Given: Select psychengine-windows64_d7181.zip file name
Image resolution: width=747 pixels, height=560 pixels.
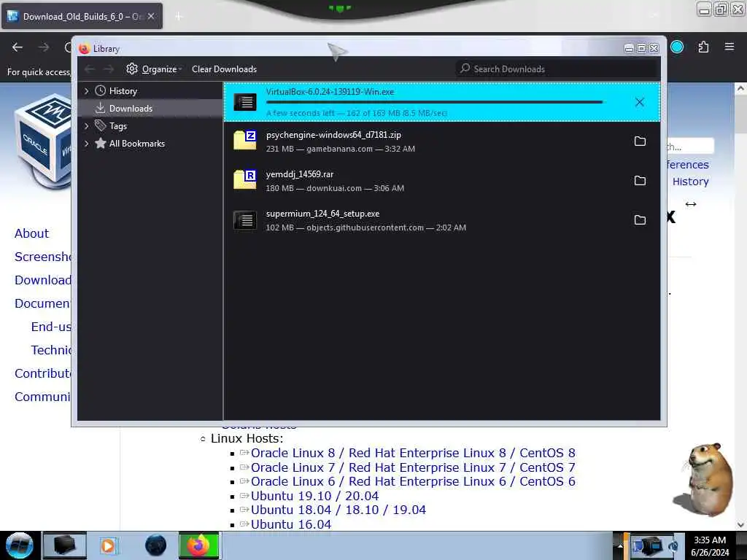Looking at the screenshot, I should pos(333,135).
